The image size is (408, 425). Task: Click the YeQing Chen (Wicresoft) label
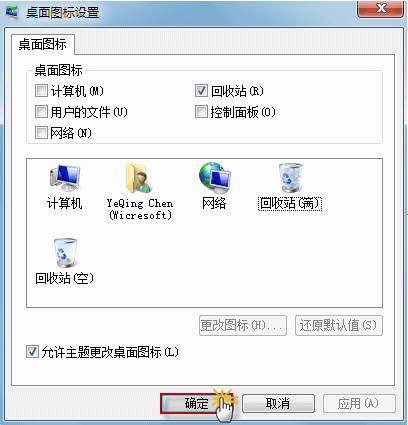140,209
